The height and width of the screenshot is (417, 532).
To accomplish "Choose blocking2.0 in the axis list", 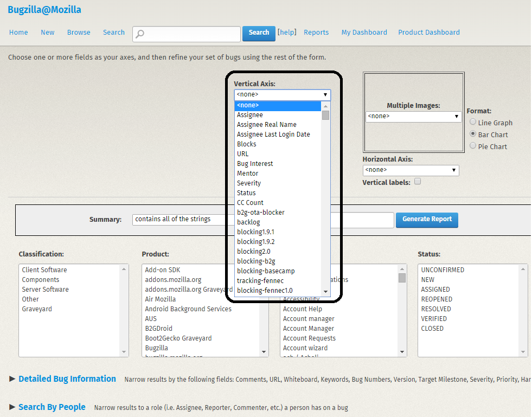I will coord(278,252).
